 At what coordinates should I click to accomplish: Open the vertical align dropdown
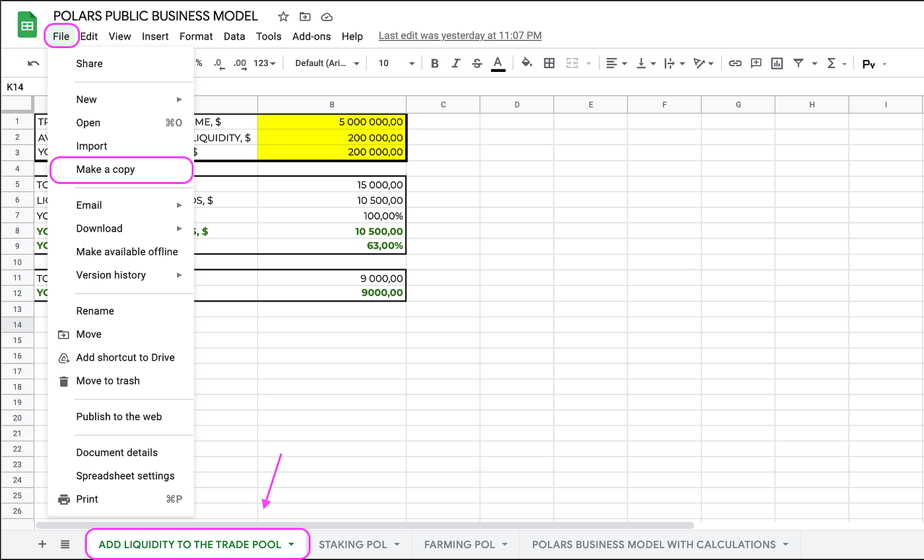(x=646, y=63)
